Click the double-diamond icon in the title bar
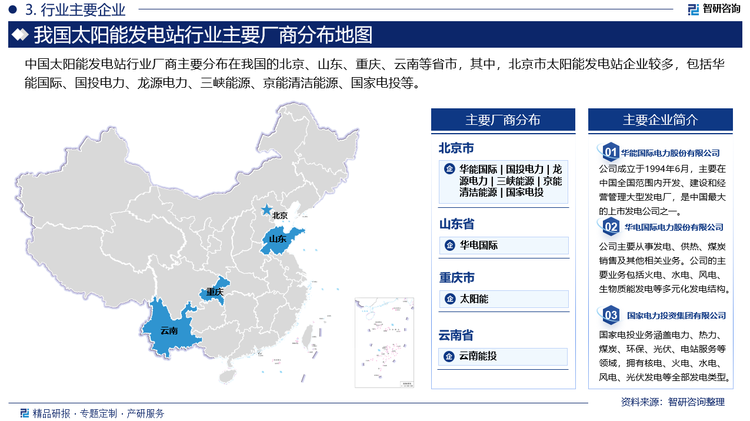The image size is (750, 421). pos(20,34)
